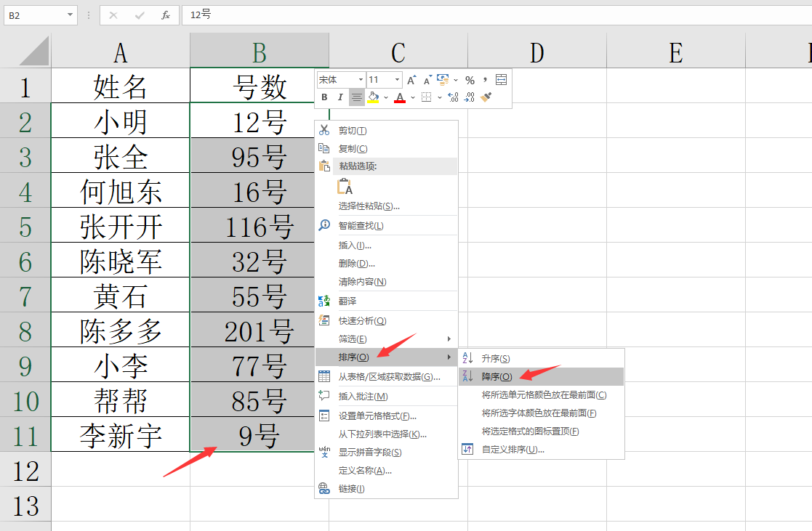Image resolution: width=812 pixels, height=531 pixels.
Task: Choose 将所选单元格颜色放在最前面(C)
Action: click(541, 395)
